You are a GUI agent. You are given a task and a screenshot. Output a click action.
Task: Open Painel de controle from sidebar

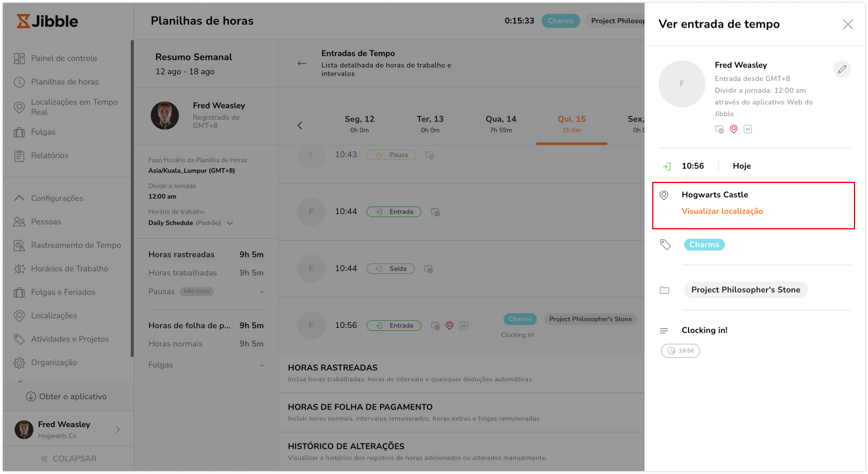(64, 58)
